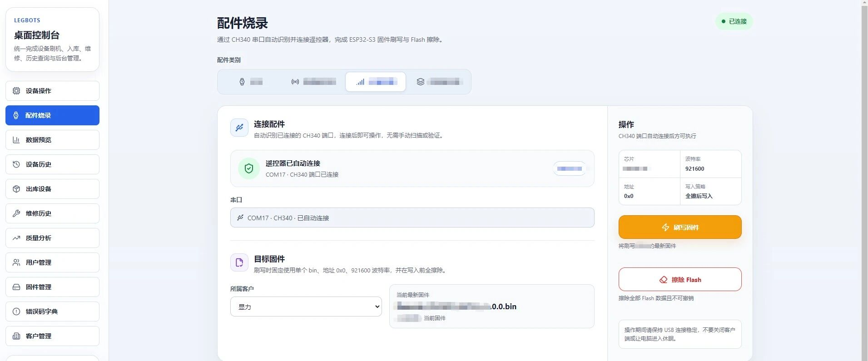This screenshot has width=868, height=361.
Task: Open the 用户管理 page
Action: 52,262
